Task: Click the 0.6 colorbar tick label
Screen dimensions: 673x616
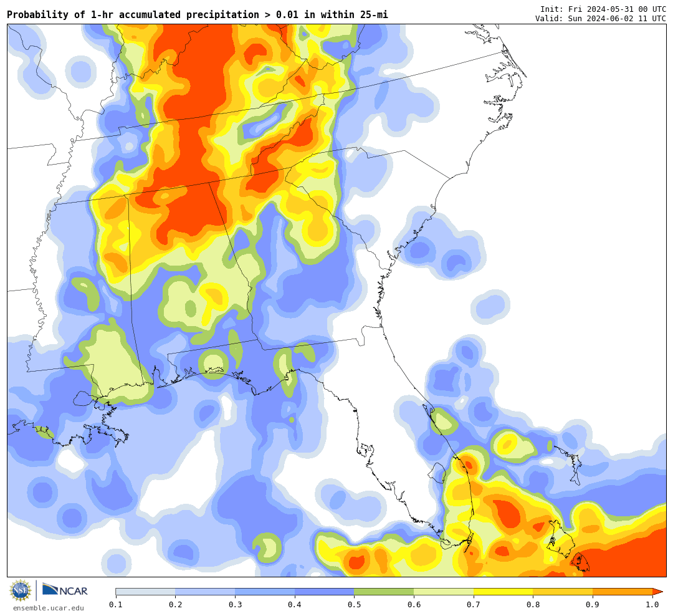Action: click(x=414, y=605)
